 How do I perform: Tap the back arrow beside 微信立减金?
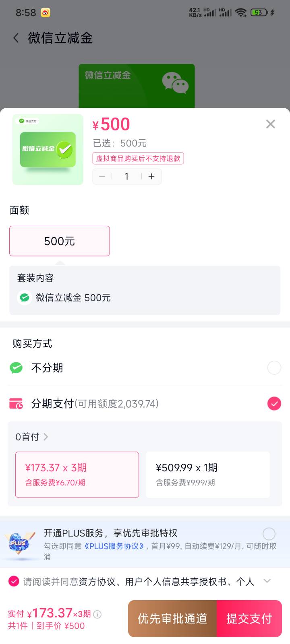tap(16, 38)
